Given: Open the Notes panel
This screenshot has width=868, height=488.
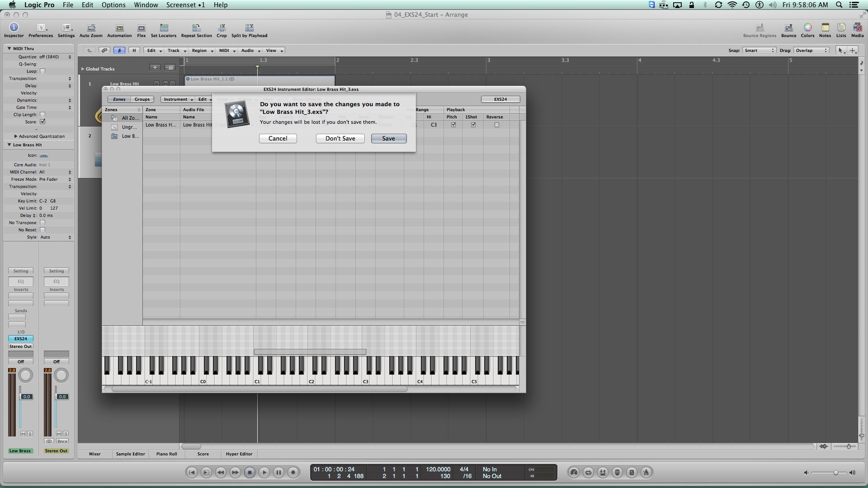Looking at the screenshot, I should click(825, 31).
